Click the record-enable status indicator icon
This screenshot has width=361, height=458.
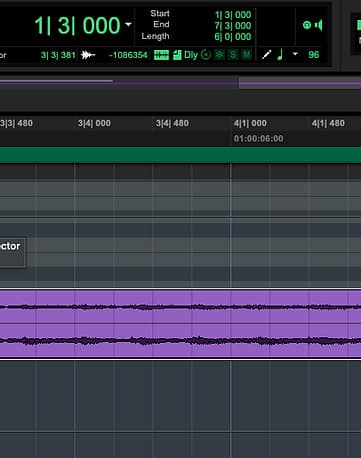[x=307, y=25]
